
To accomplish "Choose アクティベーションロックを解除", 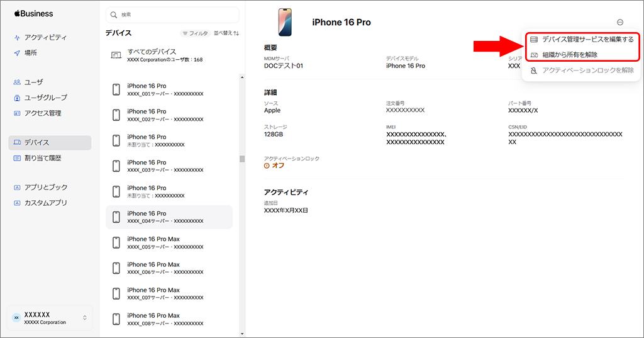I will [582, 70].
